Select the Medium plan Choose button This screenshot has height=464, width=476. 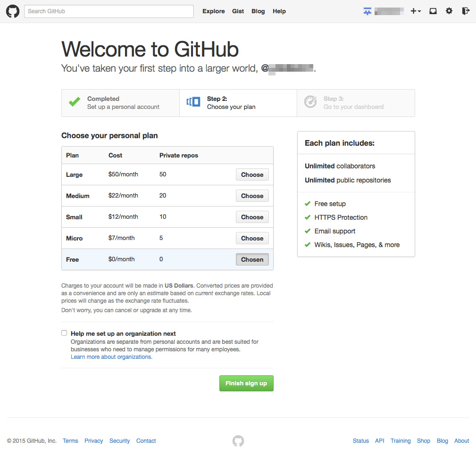tap(252, 196)
